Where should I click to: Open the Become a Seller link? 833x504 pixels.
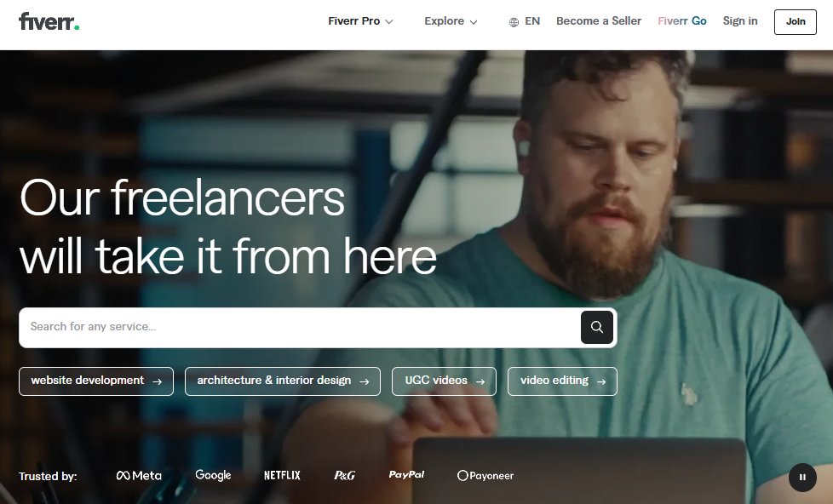599,21
